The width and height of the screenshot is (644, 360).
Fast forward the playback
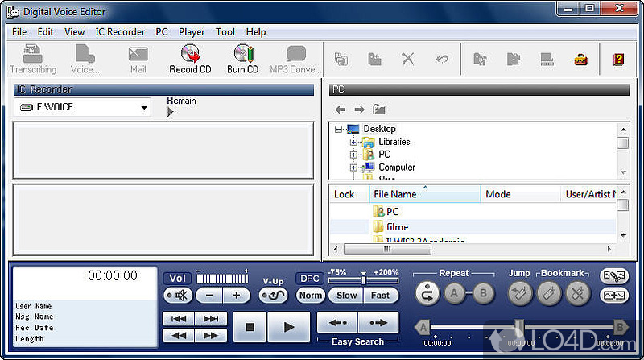click(211, 335)
